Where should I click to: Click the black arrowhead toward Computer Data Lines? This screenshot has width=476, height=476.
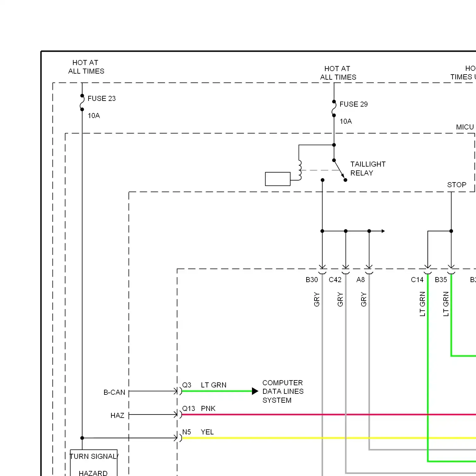[x=255, y=391]
